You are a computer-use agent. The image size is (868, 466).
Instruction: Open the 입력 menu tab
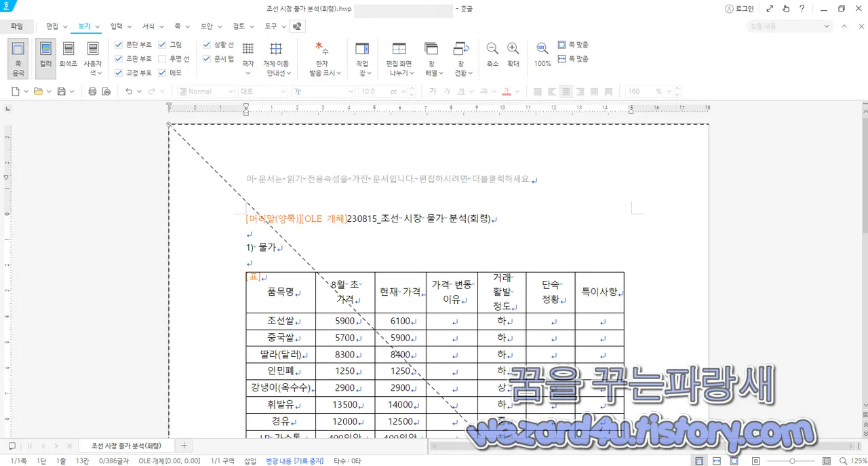click(116, 26)
